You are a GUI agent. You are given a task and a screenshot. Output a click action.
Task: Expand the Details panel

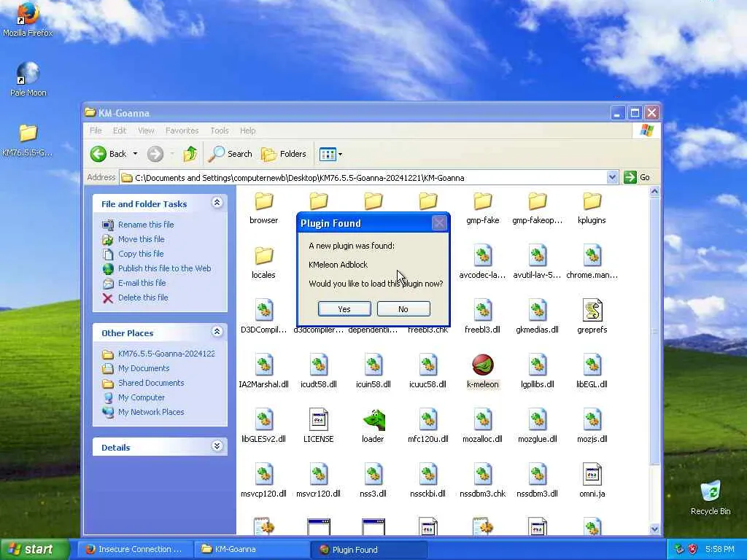pyautogui.click(x=217, y=446)
